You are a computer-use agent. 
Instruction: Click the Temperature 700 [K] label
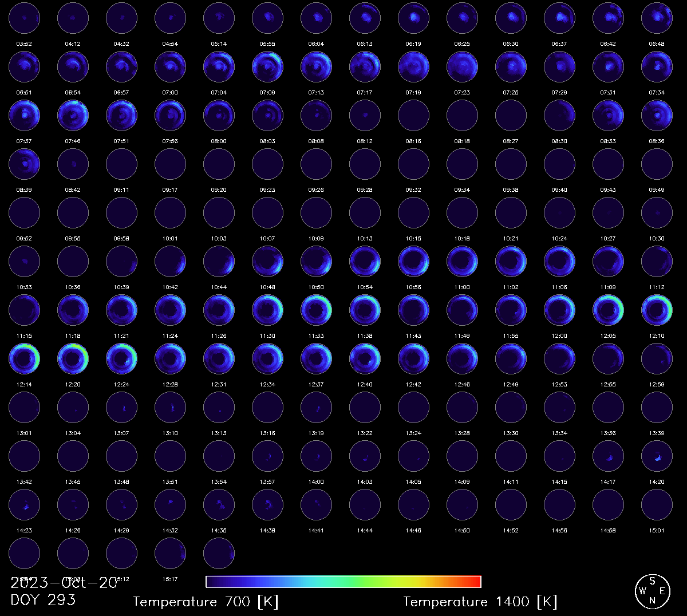coord(206,602)
